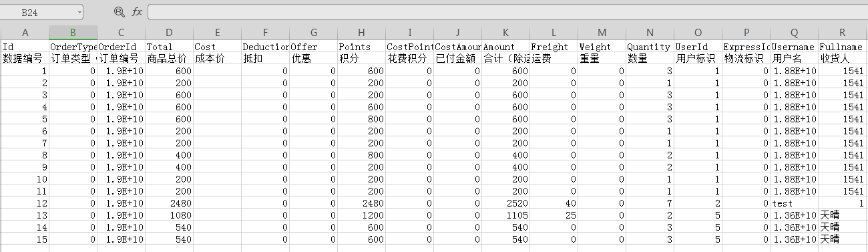Select column K header
The height and width of the screenshot is (252, 868).
tap(505, 33)
